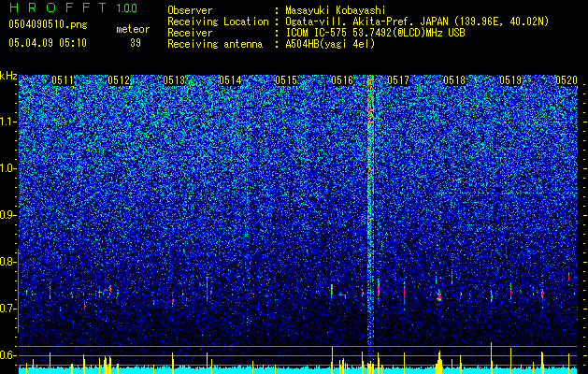The width and height of the screenshot is (588, 374).
Task: Click the Observer label
Action: coord(190,10)
